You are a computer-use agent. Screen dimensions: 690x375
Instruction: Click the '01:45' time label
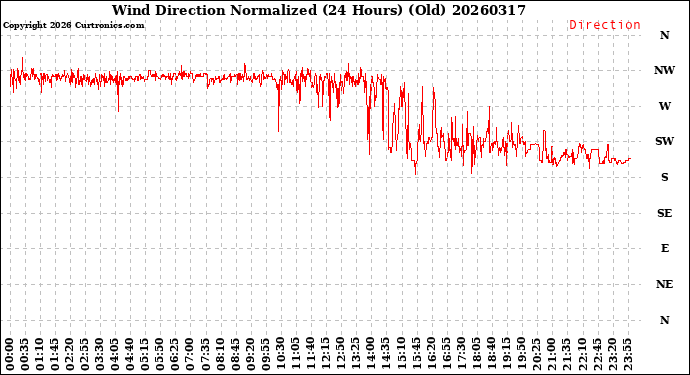[55, 354]
